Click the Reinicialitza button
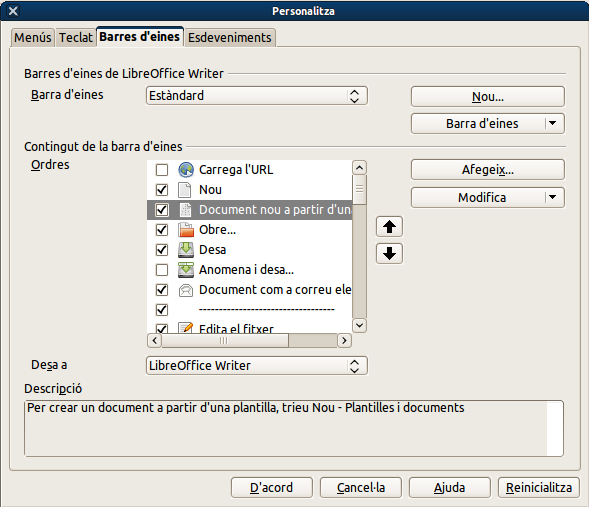Viewport: 589px width, 507px height. (x=539, y=487)
